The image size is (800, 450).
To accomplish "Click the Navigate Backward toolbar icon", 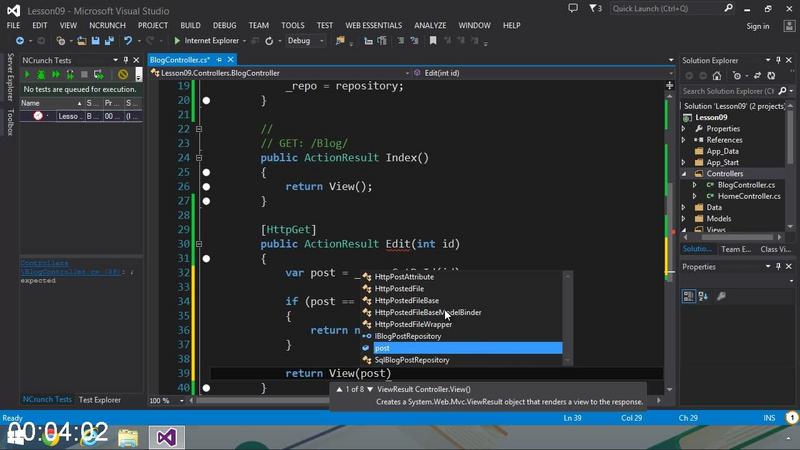I will click(19, 41).
